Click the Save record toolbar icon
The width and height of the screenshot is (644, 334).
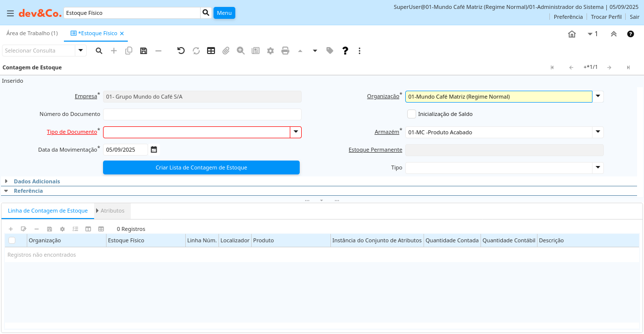(x=144, y=51)
